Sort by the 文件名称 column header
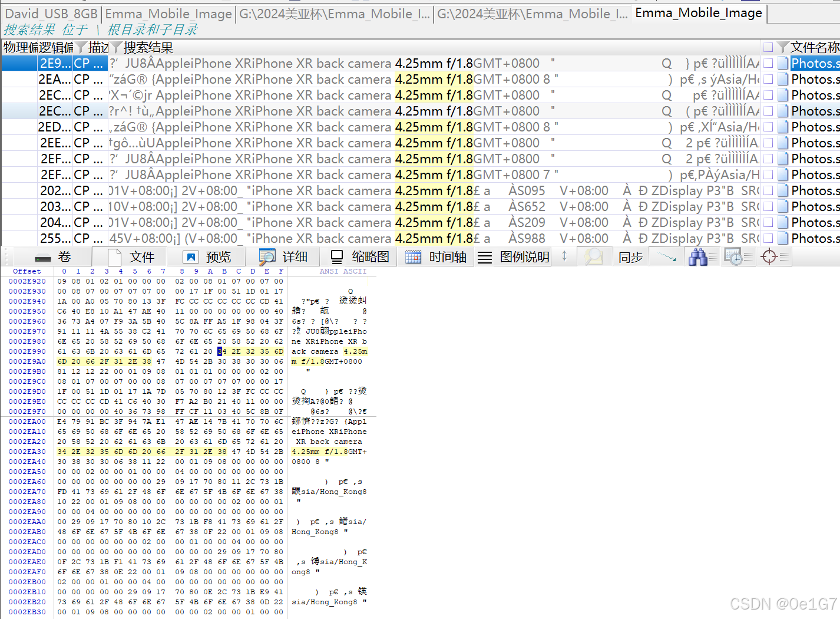The height and width of the screenshot is (619, 840). [815, 47]
